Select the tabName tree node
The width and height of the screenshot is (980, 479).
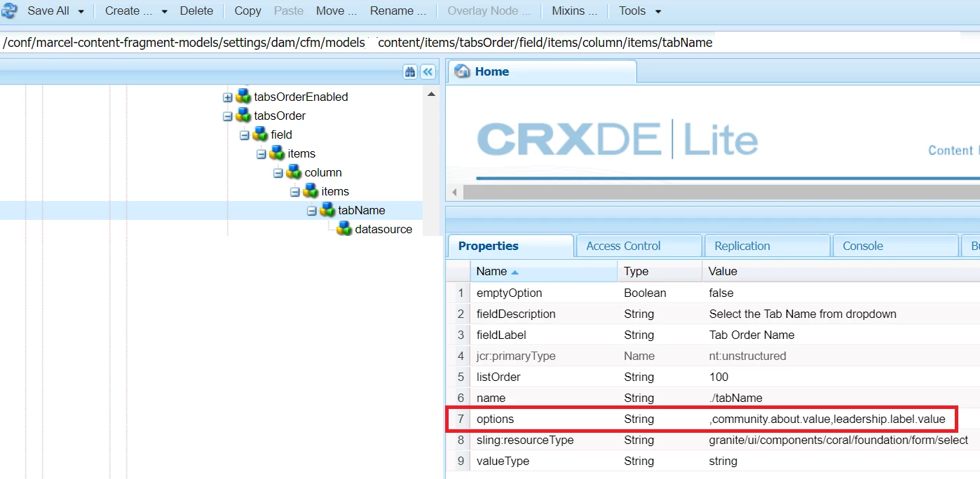(x=362, y=210)
